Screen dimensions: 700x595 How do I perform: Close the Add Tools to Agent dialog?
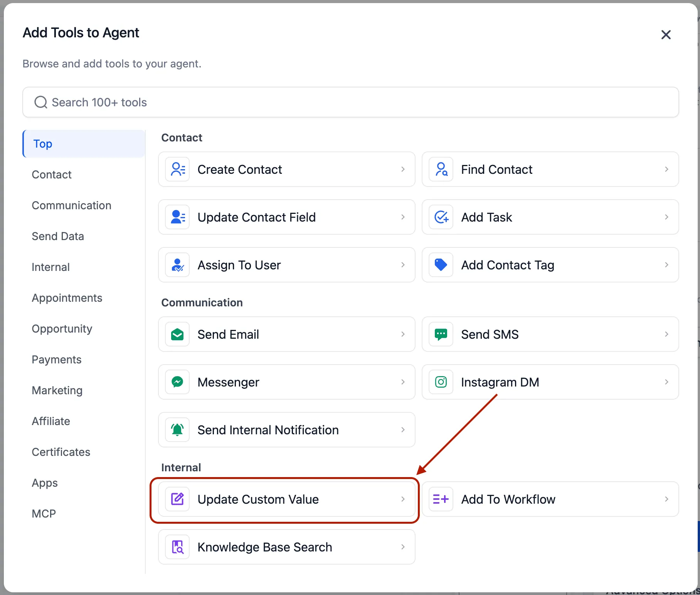[666, 35]
